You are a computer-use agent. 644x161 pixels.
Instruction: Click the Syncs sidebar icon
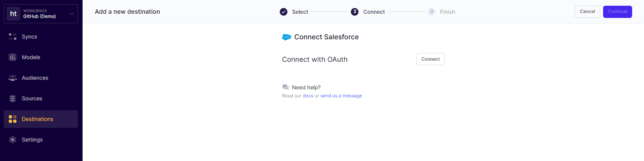tap(13, 37)
